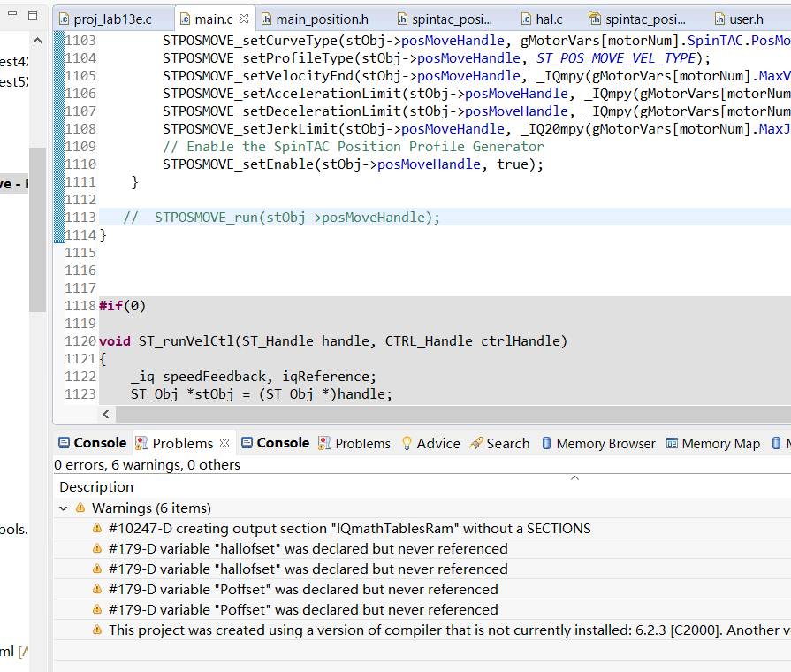Select the IQmathTablesRam warning entry
Image resolution: width=791 pixels, height=672 pixels.
[x=349, y=529]
